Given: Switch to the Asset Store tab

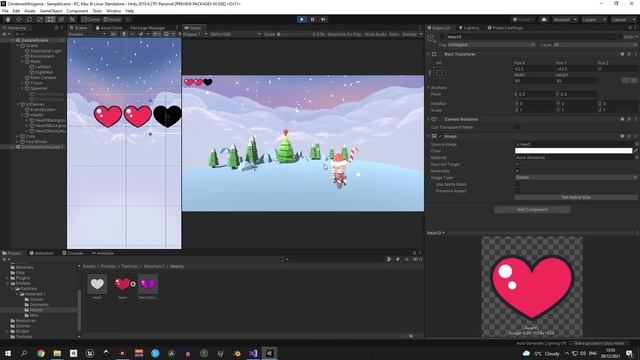Looking at the screenshot, I should 109,28.
